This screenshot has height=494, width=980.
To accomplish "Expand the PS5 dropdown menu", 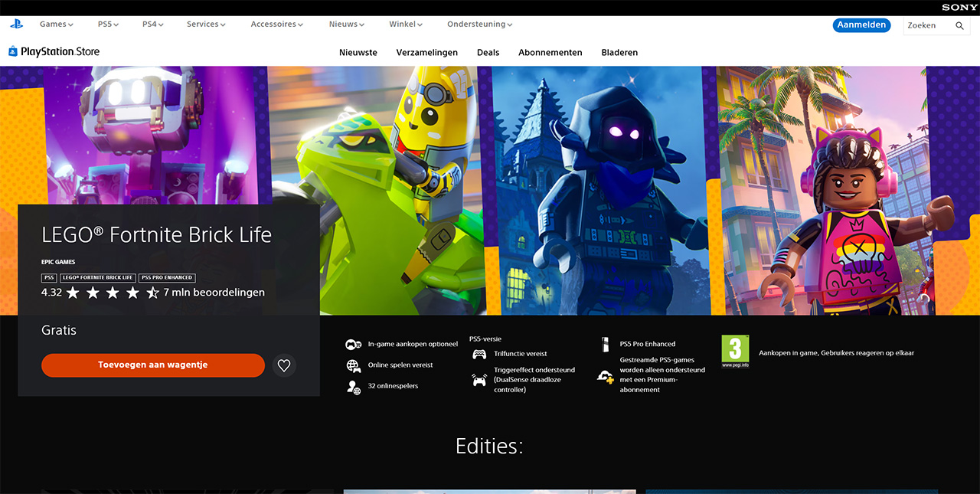I will [x=108, y=25].
